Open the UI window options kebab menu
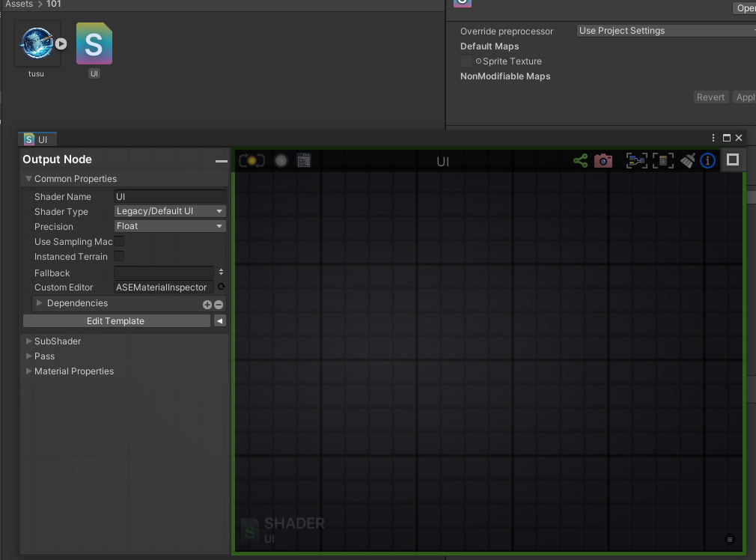This screenshot has height=560, width=756. (x=713, y=138)
